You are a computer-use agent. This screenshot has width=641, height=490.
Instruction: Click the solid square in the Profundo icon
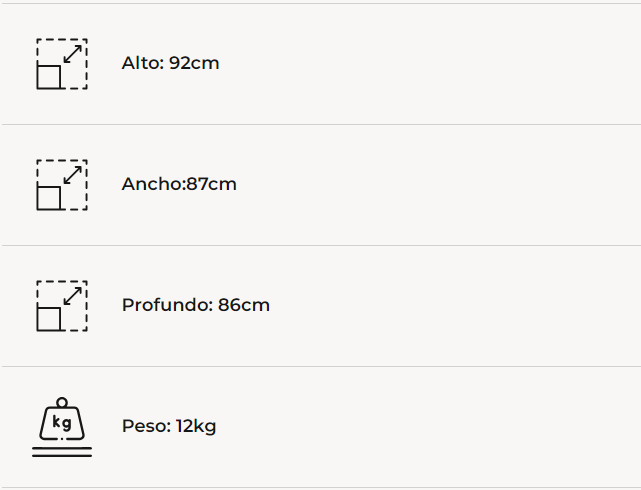(49, 319)
